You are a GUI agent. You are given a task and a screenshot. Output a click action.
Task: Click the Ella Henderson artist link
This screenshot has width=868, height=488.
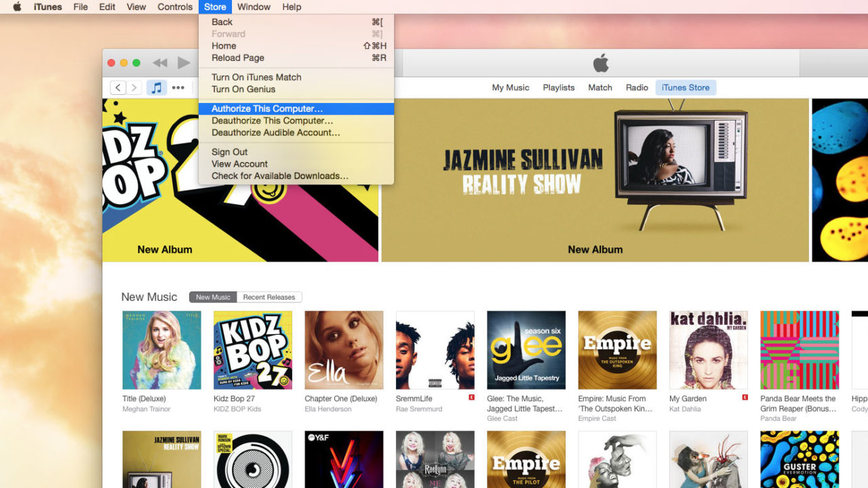coord(328,409)
